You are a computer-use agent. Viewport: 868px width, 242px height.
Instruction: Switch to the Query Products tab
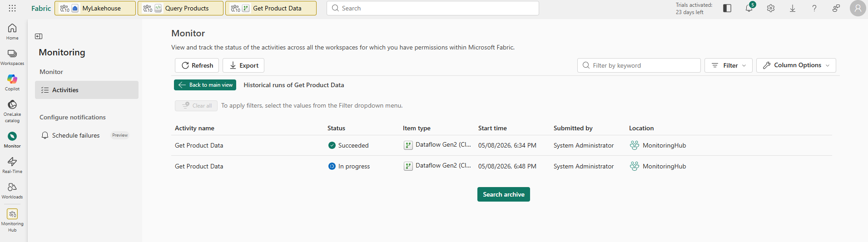tap(181, 8)
